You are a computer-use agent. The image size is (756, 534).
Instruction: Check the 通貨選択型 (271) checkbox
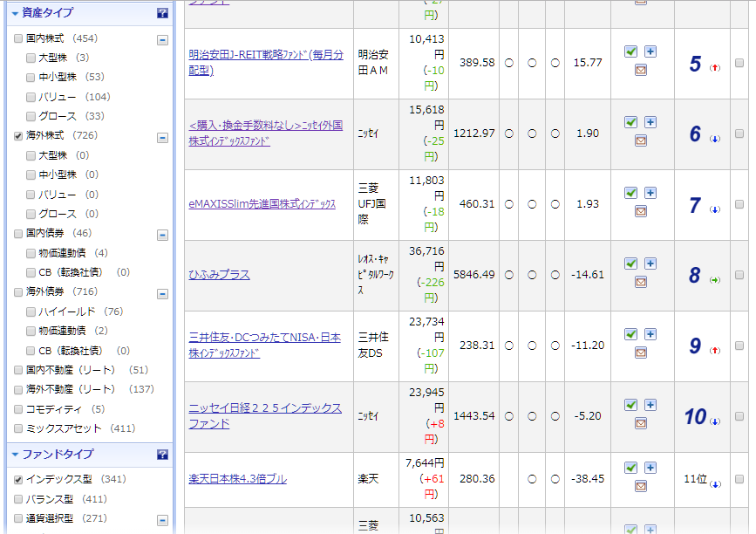(x=18, y=518)
